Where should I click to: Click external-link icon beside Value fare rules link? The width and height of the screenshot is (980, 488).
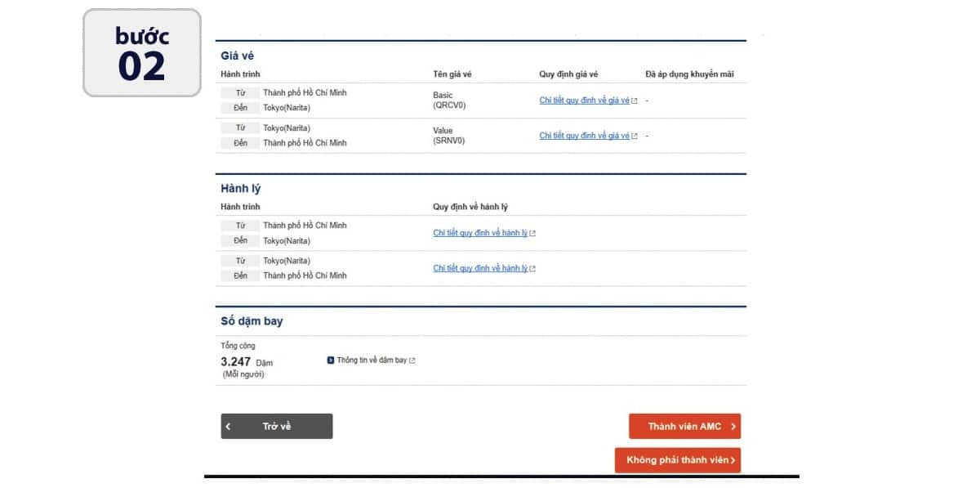point(635,137)
